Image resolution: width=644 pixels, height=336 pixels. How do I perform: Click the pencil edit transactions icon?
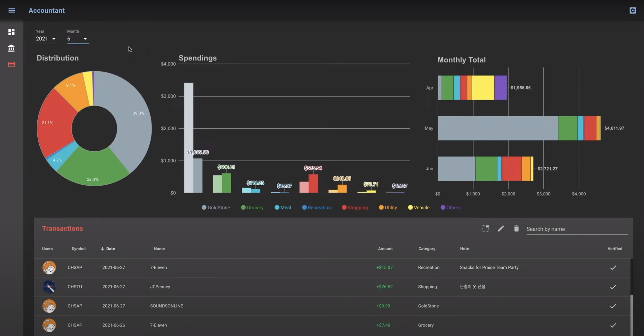[501, 228]
